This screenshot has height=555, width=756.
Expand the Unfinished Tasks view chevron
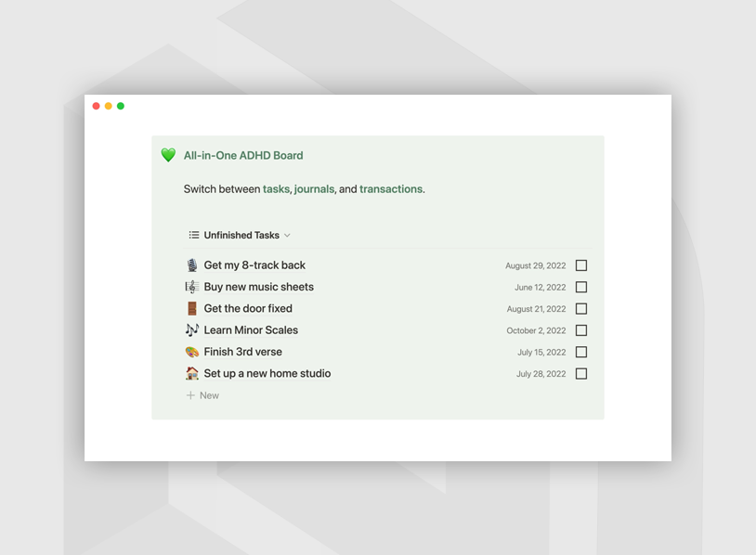287,236
